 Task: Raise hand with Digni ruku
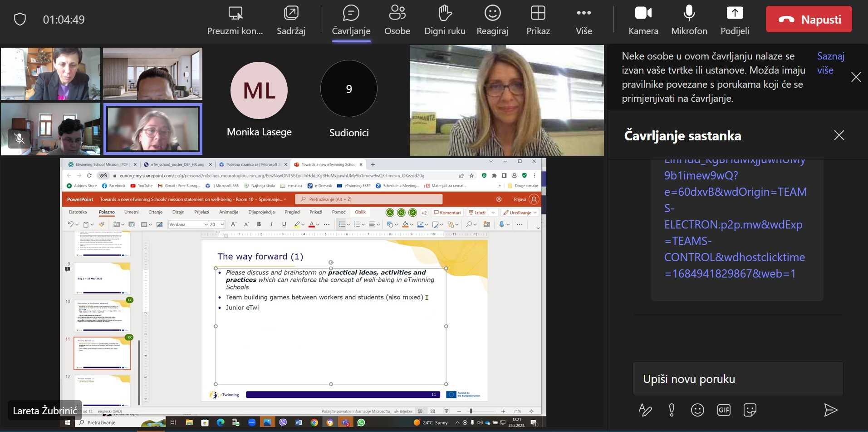[x=445, y=20]
